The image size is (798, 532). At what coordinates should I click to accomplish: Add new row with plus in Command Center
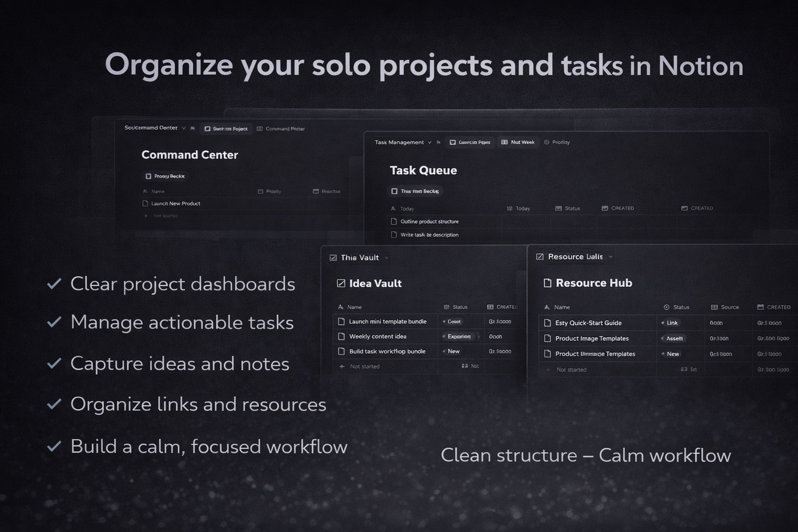tap(146, 216)
